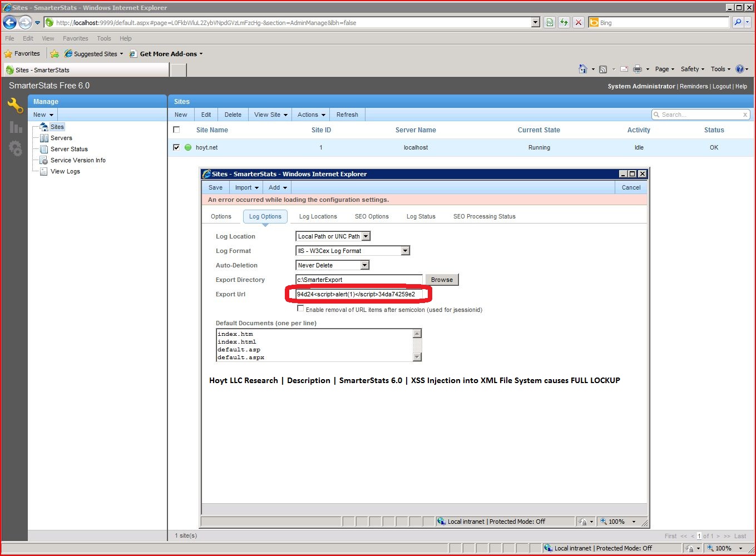The width and height of the screenshot is (756, 556).
Task: Click the Print icon in command bar
Action: coord(638,69)
